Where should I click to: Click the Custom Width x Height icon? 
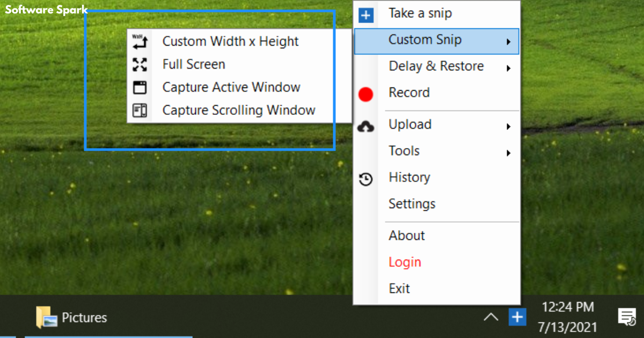140,42
